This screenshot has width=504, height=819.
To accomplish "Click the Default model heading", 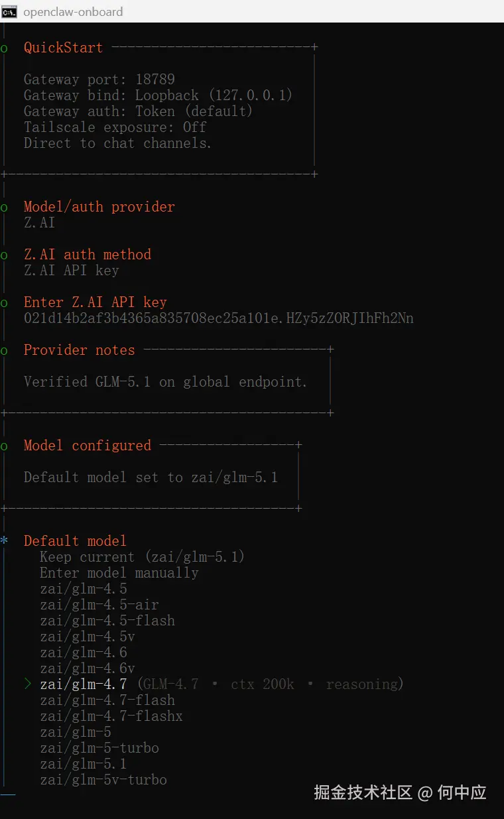I will (x=75, y=541).
